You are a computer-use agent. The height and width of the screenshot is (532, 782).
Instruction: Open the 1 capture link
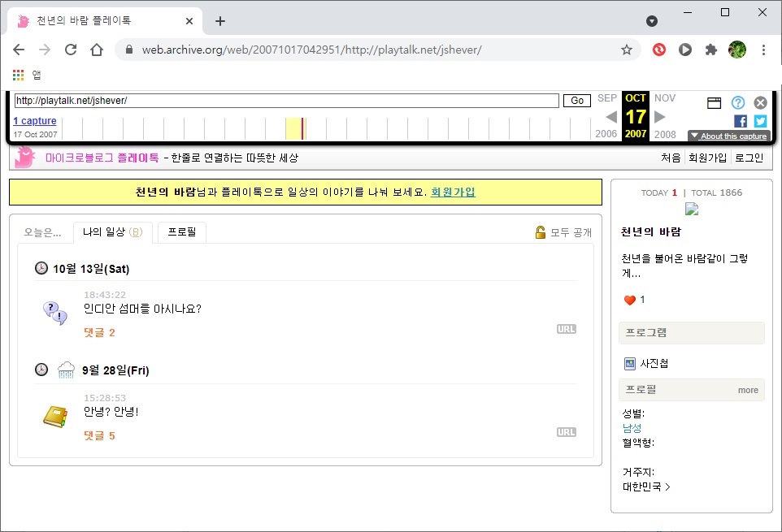pyautogui.click(x=34, y=120)
